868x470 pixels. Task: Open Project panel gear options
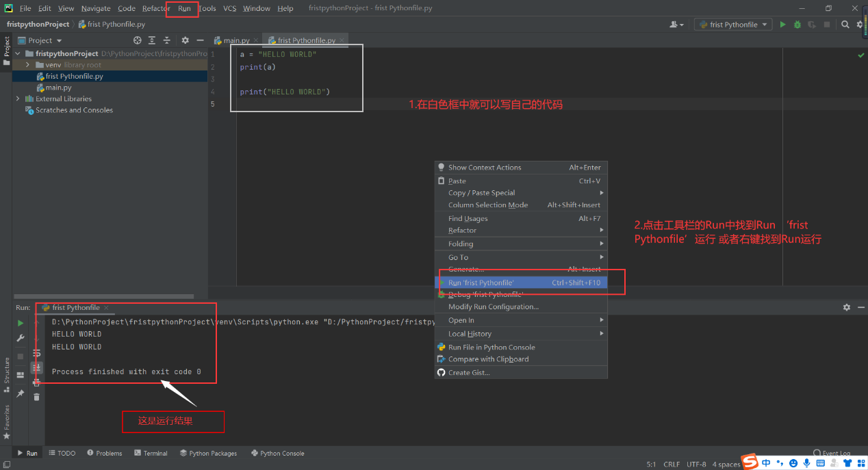tap(185, 40)
